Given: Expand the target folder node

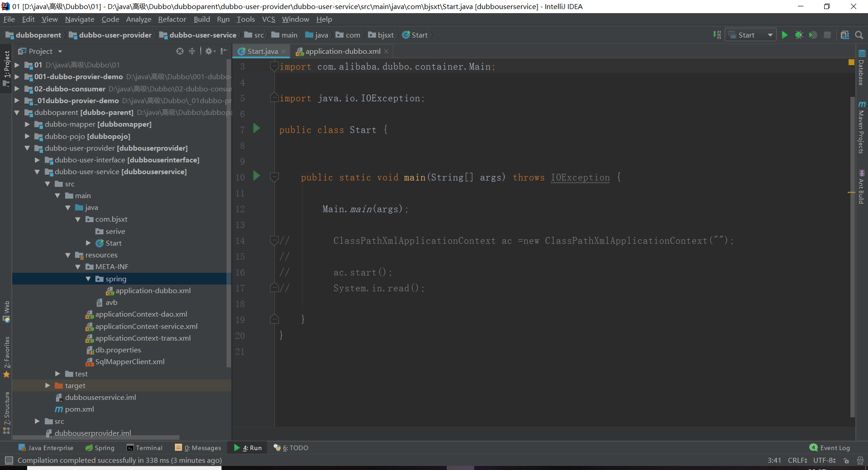Looking at the screenshot, I should [x=47, y=385].
